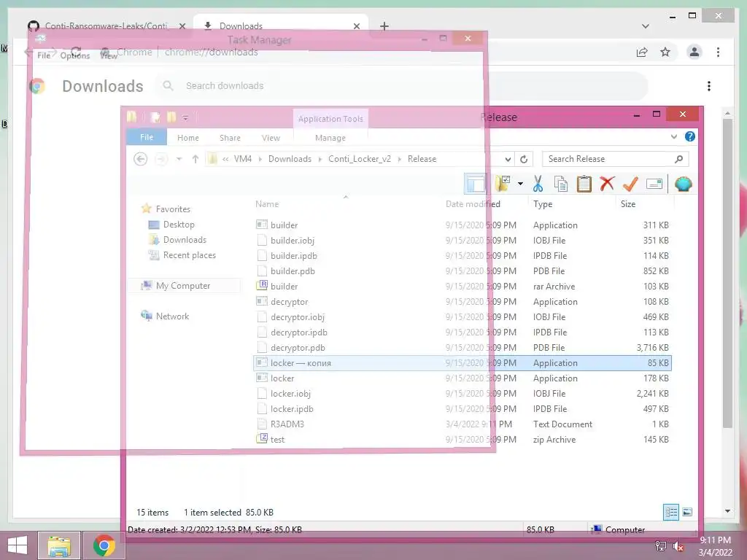Open Chrome's tab search chevron
The width and height of the screenshot is (747, 560).
click(646, 26)
